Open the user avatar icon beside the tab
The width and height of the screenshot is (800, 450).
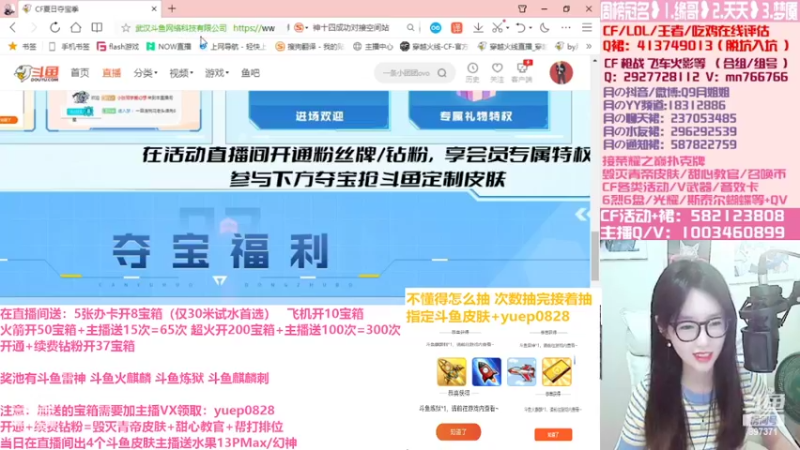[9, 8]
